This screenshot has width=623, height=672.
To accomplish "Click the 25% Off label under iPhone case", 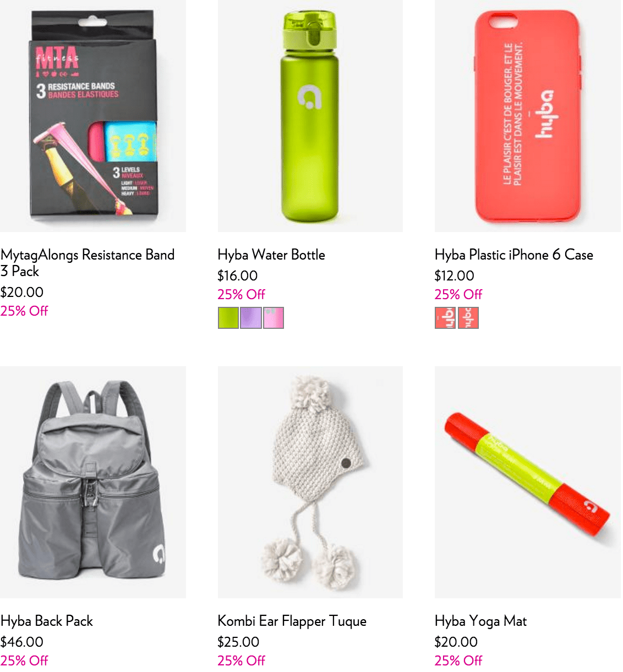I will pyautogui.click(x=458, y=294).
